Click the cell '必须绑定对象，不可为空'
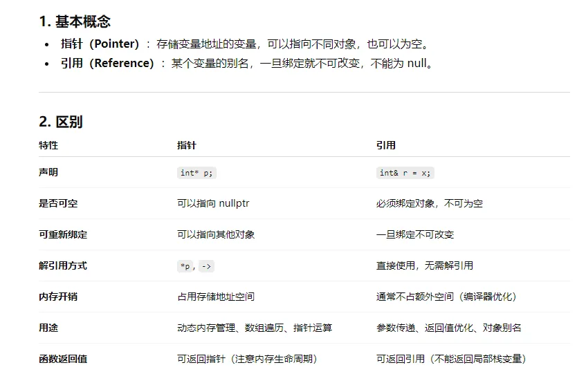 coord(430,203)
